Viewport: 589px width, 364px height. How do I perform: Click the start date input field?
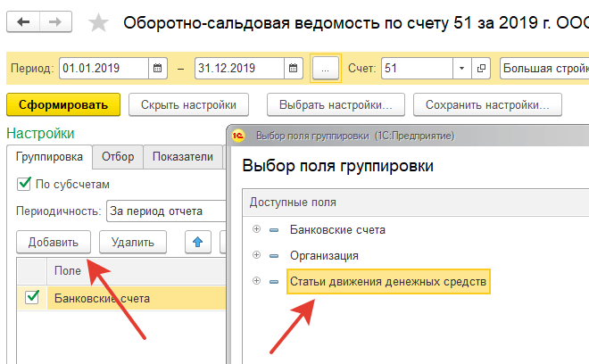click(x=103, y=68)
